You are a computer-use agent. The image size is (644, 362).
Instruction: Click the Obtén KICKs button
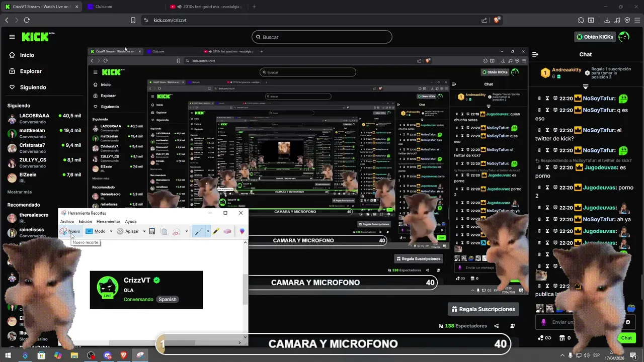coord(595,37)
